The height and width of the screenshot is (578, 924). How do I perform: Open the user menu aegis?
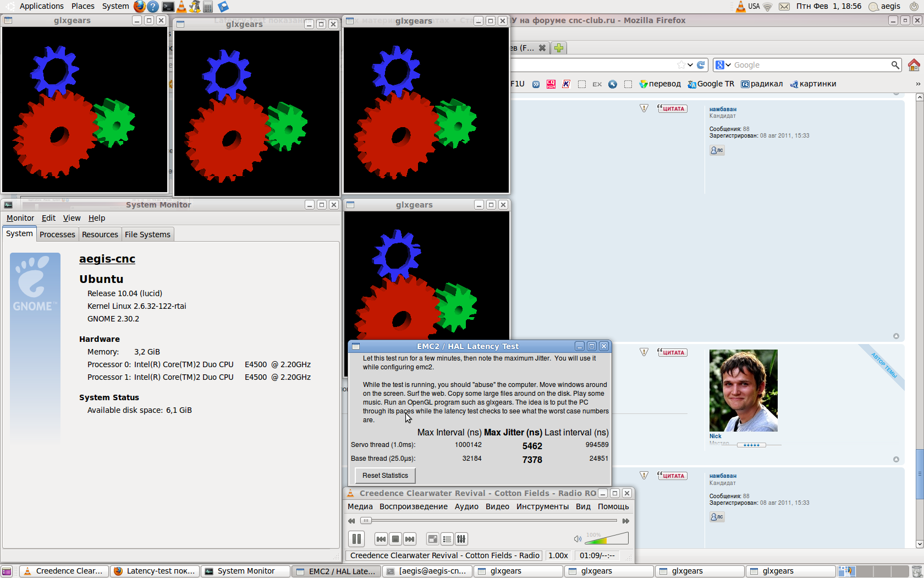(885, 7)
